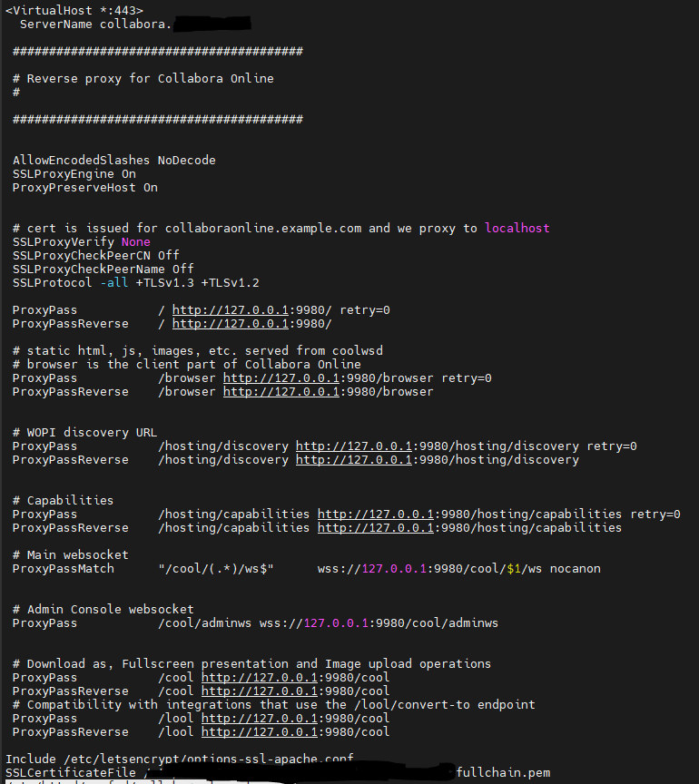Viewport: 699px width, 784px height.
Task: Open the /lool ProxyPassReverse URL link
Action: tap(260, 732)
